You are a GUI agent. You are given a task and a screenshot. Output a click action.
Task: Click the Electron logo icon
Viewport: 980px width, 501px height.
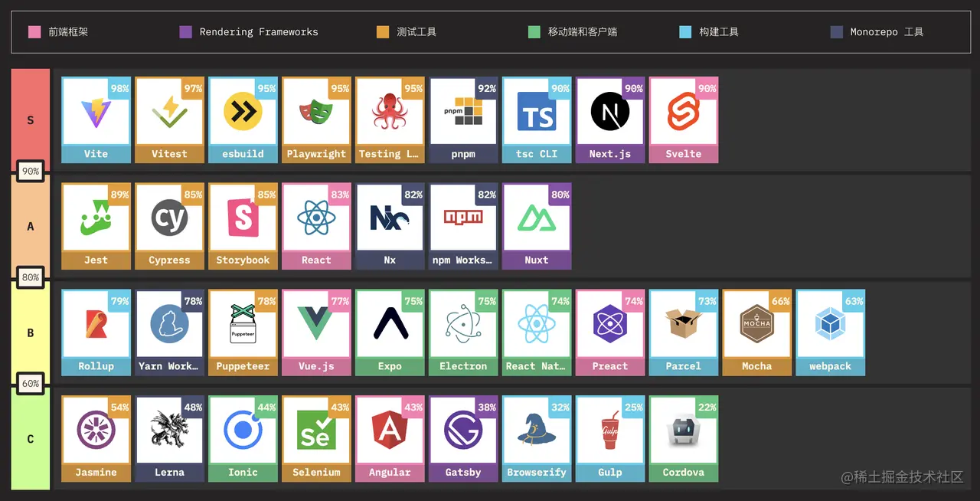463,324
